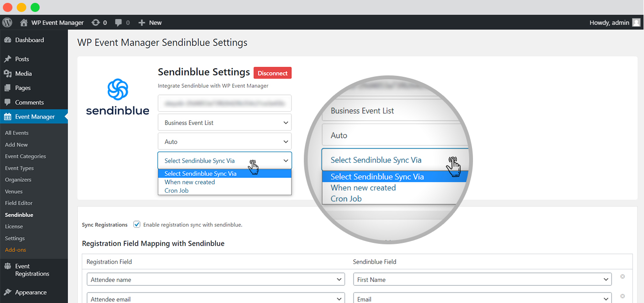644x303 pixels.
Task: Open Event Manager Settings submenu
Action: (15, 238)
